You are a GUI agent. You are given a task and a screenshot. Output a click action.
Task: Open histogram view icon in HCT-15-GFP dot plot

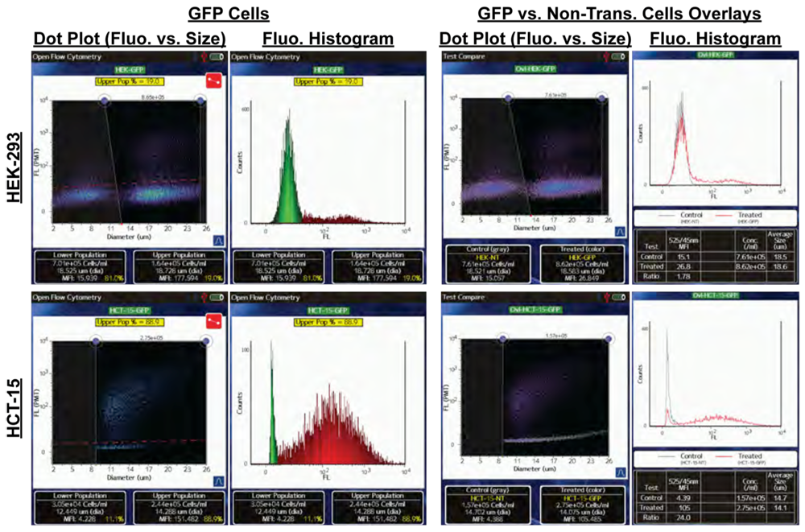tap(219, 481)
